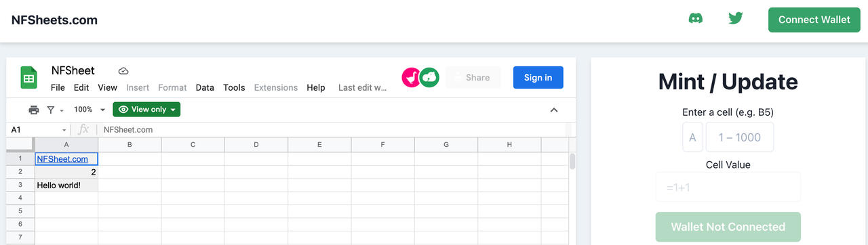Focus the Cell Value =1+1 field
868x245 pixels.
[x=728, y=187]
